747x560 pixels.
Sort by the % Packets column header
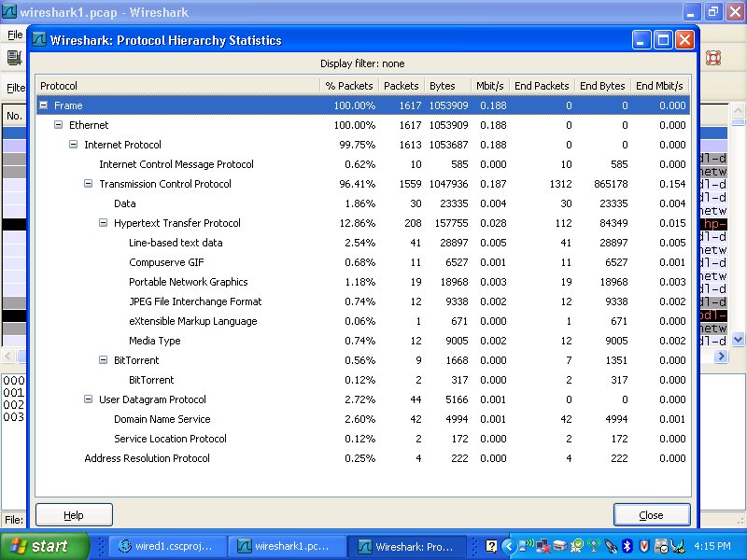[349, 86]
